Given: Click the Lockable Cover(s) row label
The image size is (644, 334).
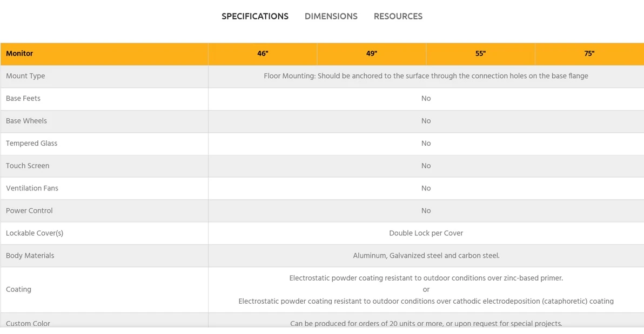Looking at the screenshot, I should (35, 233).
